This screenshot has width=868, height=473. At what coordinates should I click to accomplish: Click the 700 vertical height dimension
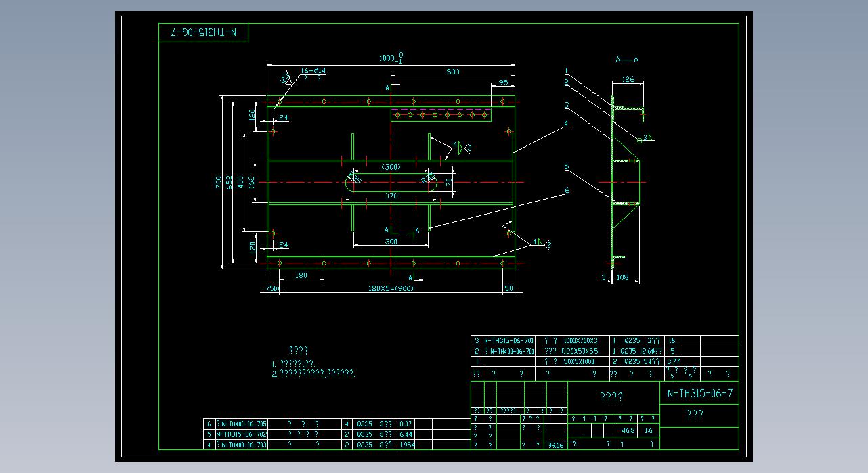pos(219,182)
